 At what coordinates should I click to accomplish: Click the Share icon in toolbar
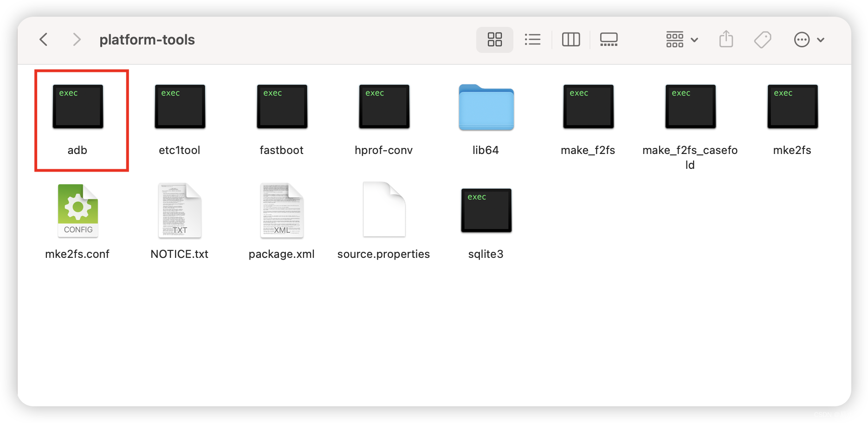(x=726, y=39)
